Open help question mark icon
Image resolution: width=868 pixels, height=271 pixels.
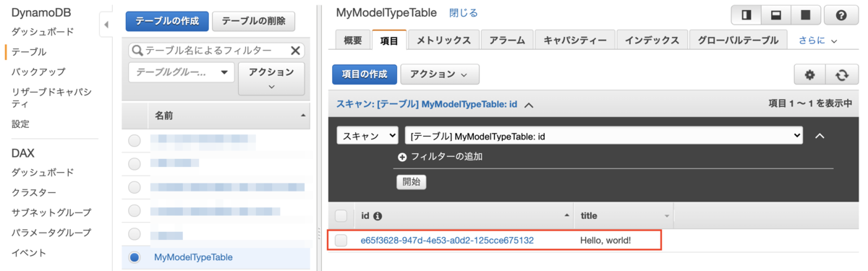pyautogui.click(x=841, y=14)
